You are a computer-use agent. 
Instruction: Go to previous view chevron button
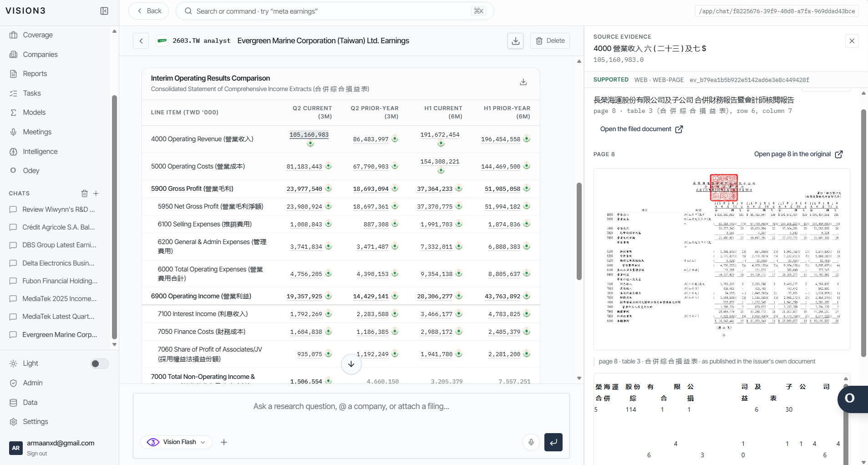[x=141, y=41]
